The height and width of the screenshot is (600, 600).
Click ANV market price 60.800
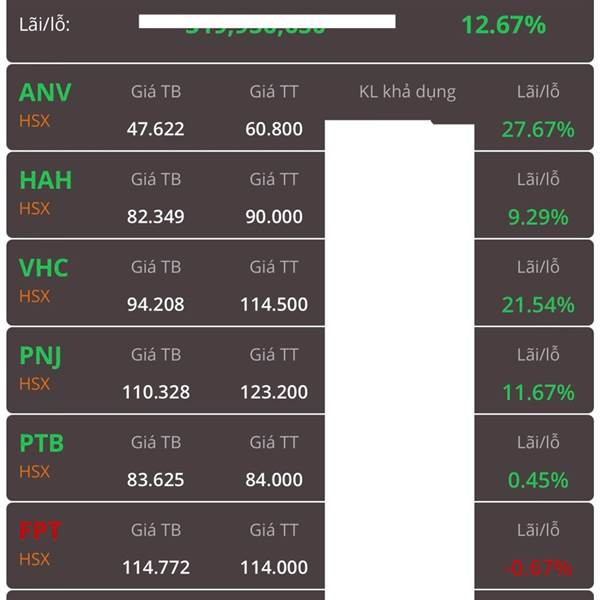point(274,129)
